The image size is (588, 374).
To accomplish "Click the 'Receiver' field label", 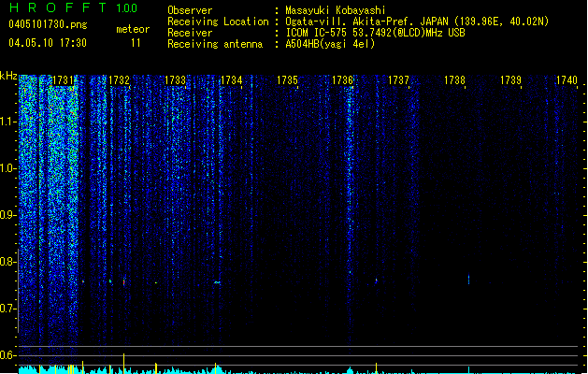I will coord(190,33).
